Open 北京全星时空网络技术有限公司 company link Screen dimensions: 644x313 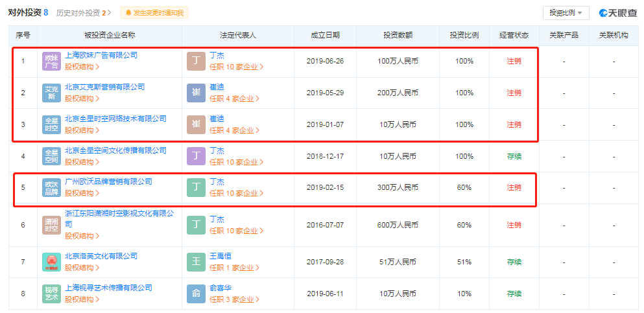point(116,119)
